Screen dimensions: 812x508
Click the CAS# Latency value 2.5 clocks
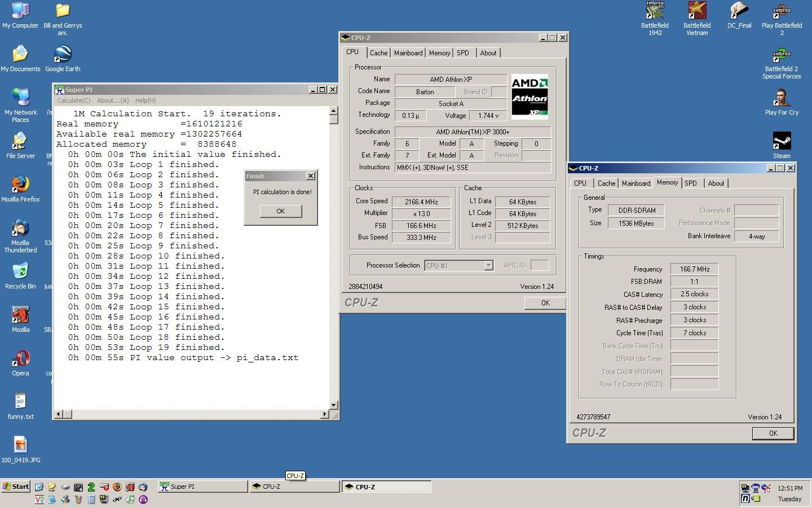coord(694,294)
